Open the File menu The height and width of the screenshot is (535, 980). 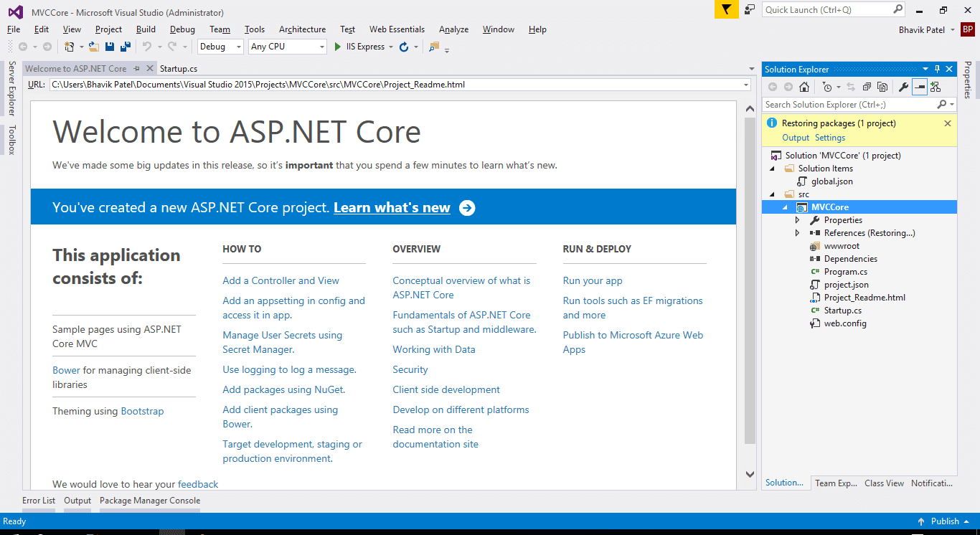(x=14, y=29)
